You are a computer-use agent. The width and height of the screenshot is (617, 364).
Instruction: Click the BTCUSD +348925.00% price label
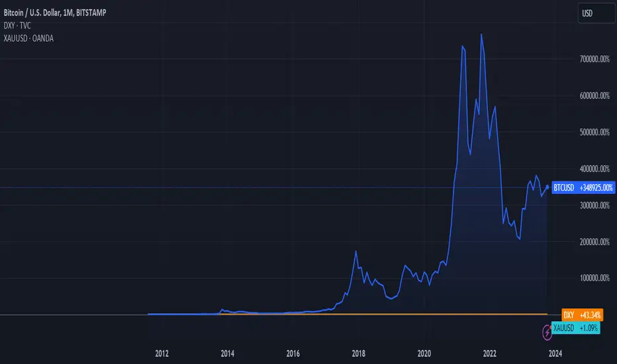coord(583,188)
